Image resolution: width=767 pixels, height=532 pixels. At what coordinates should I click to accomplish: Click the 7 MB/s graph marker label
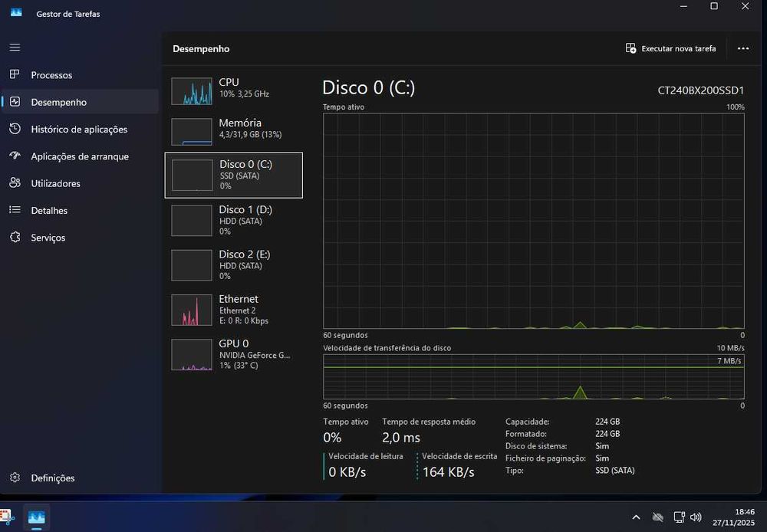click(729, 361)
